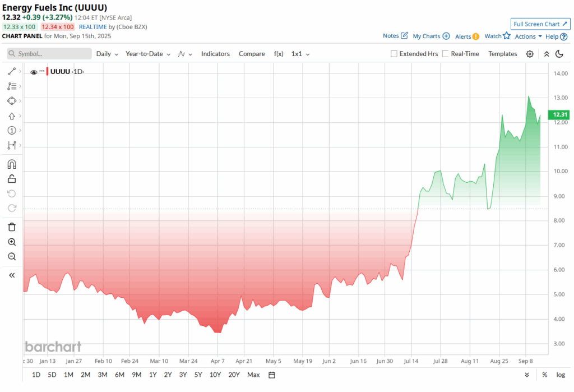Click the lock drawings icon
The height and width of the screenshot is (392, 574).
(12, 179)
